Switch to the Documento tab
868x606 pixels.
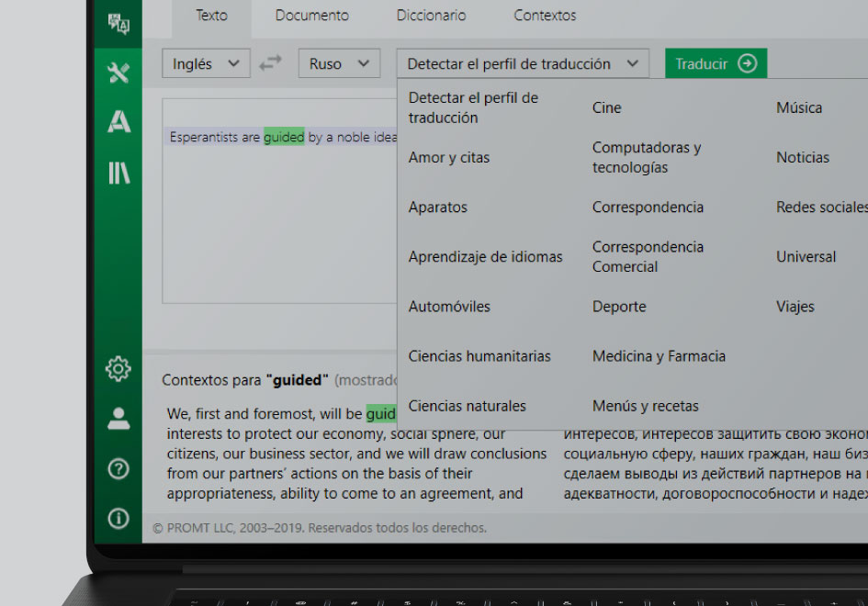[x=311, y=16]
